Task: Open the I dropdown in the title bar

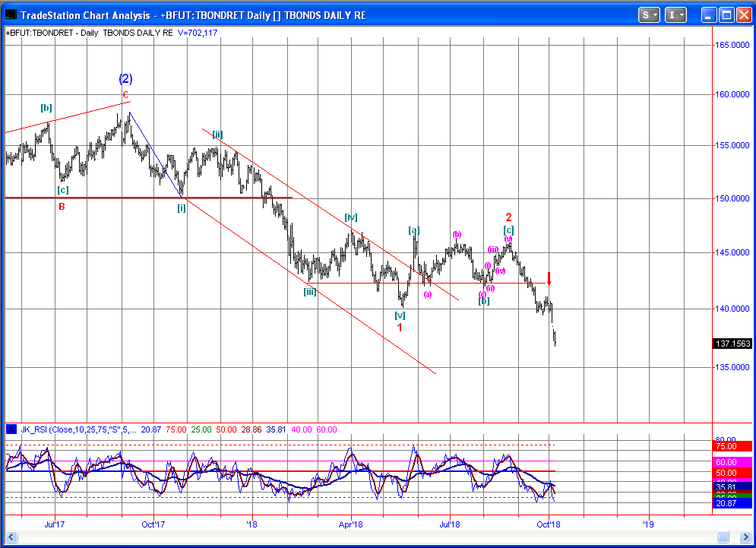Action: [x=675, y=15]
